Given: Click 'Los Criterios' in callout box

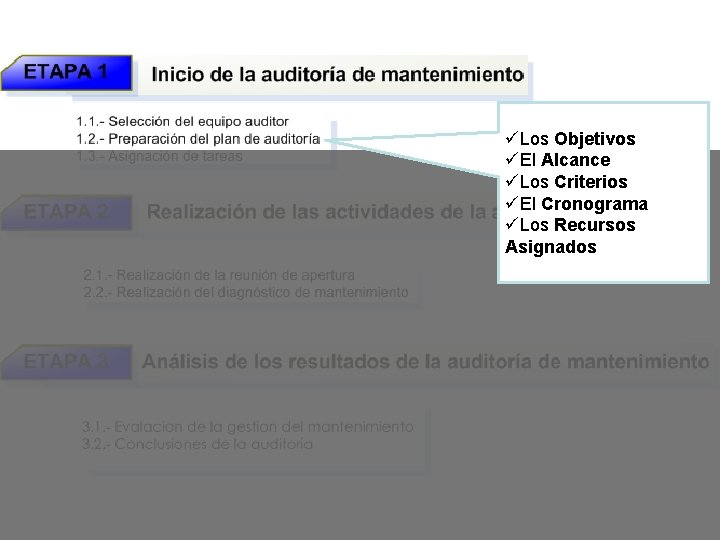Looking at the screenshot, I should 566,181.
